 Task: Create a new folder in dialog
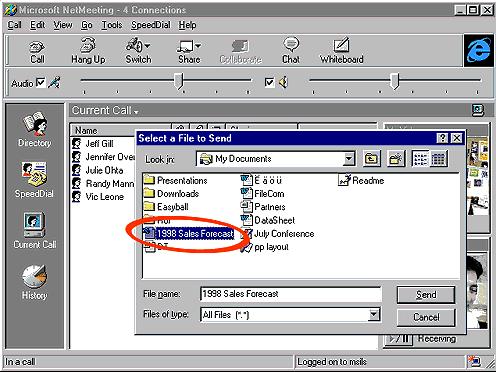coord(396,159)
